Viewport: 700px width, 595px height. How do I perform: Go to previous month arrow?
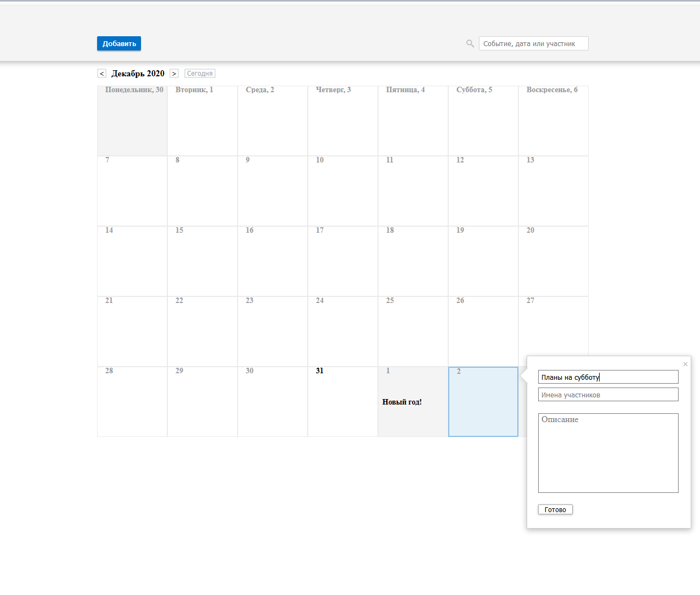(x=101, y=74)
